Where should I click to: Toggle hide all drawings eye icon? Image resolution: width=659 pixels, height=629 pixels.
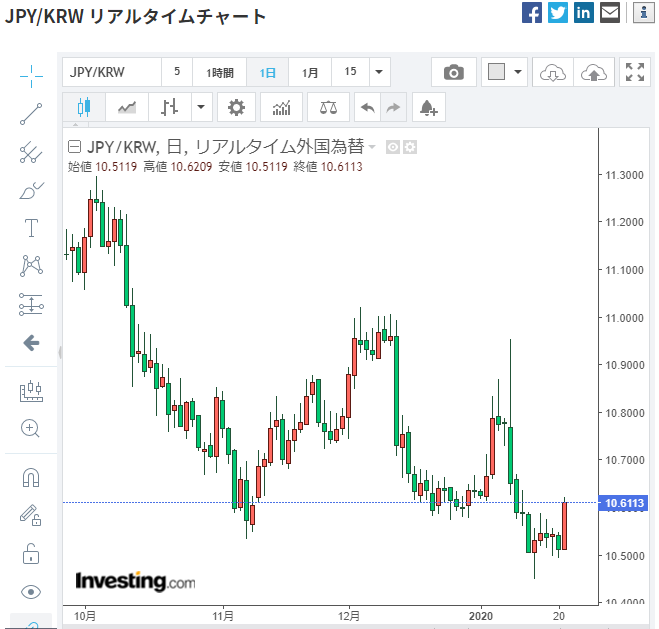[x=31, y=592]
